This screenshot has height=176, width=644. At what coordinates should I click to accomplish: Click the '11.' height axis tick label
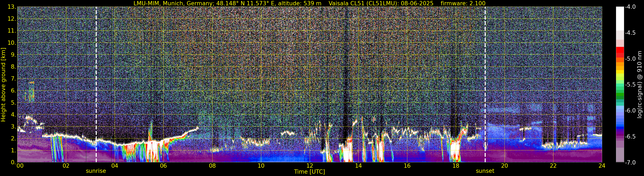click(x=12, y=31)
